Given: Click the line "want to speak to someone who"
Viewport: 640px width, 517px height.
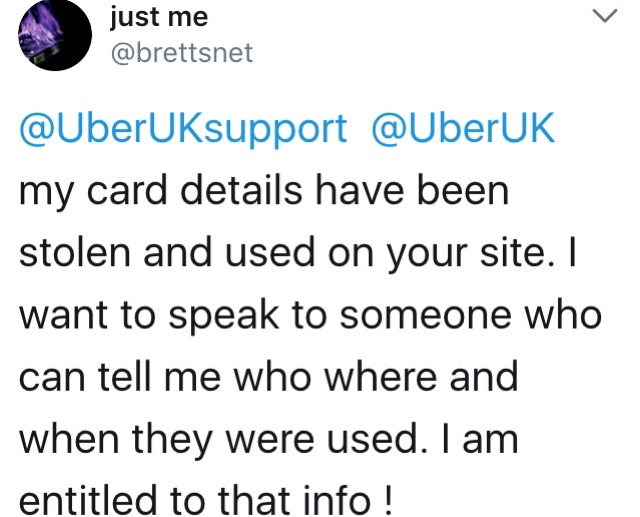Looking at the screenshot, I should tap(311, 315).
